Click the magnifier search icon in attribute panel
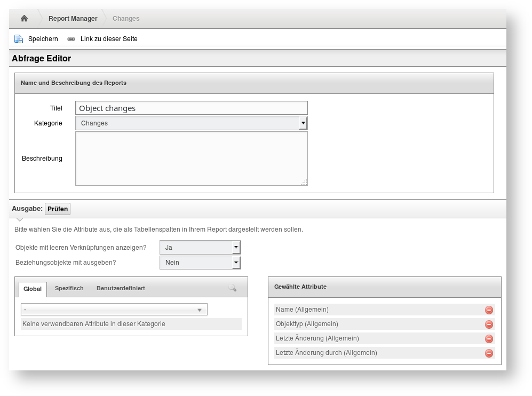 click(232, 288)
